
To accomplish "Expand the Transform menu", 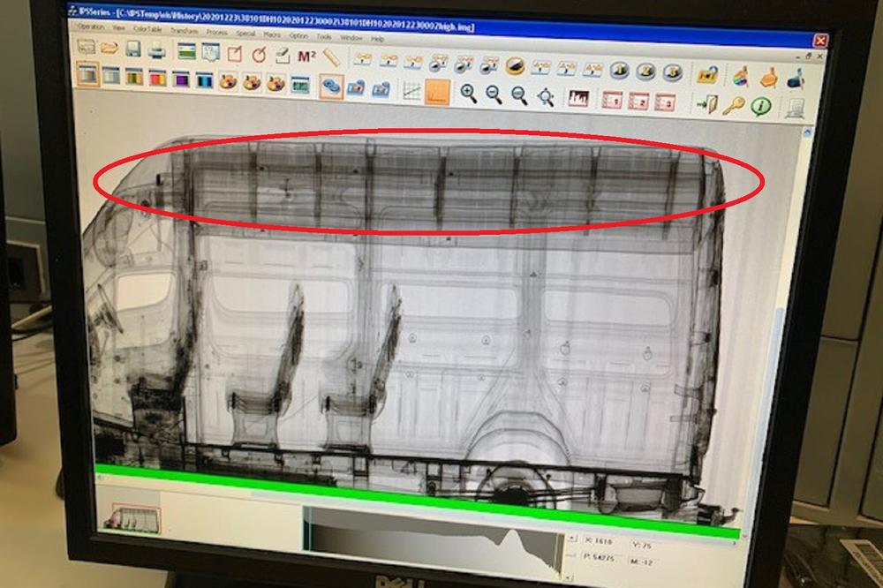I will [x=184, y=31].
